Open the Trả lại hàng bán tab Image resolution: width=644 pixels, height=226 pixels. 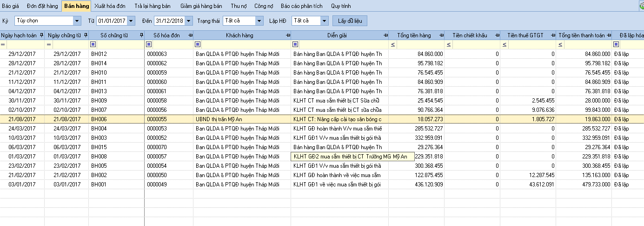coord(153,7)
